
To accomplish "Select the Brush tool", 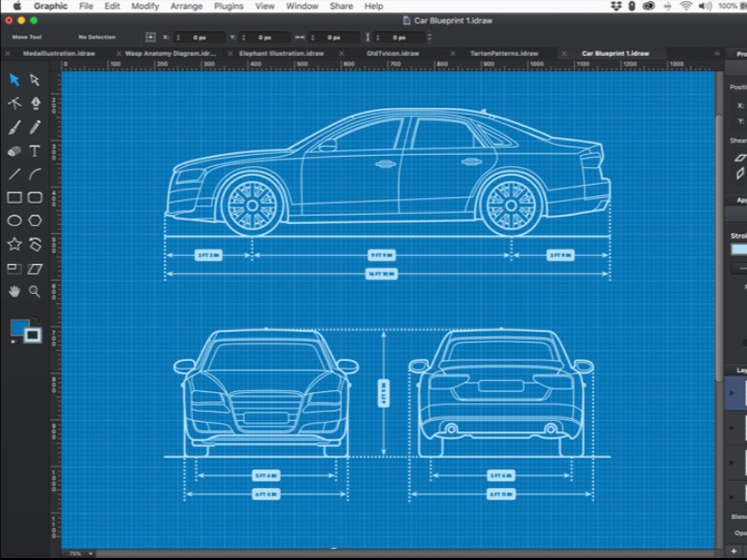I will [x=14, y=127].
